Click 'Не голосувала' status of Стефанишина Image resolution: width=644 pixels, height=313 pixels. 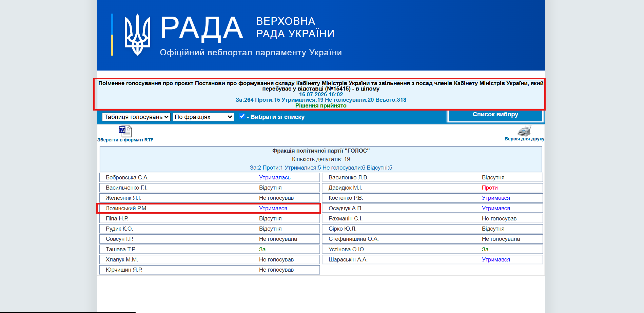point(501,239)
